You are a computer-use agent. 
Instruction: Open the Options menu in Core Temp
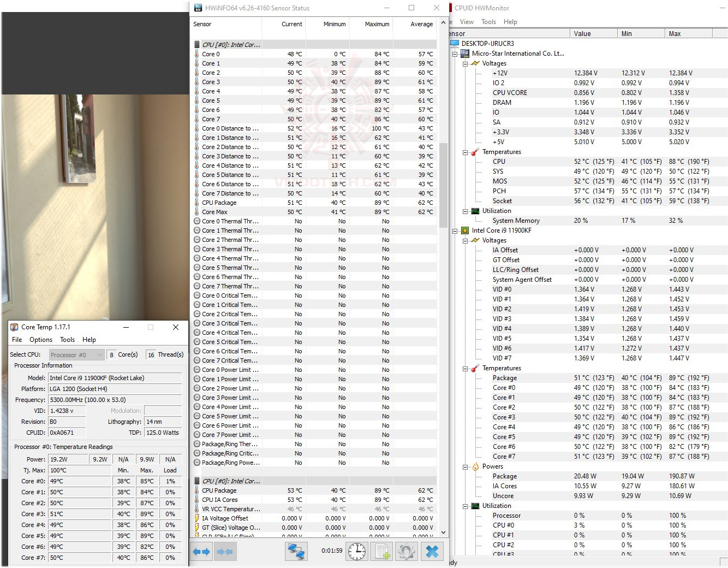(41, 340)
